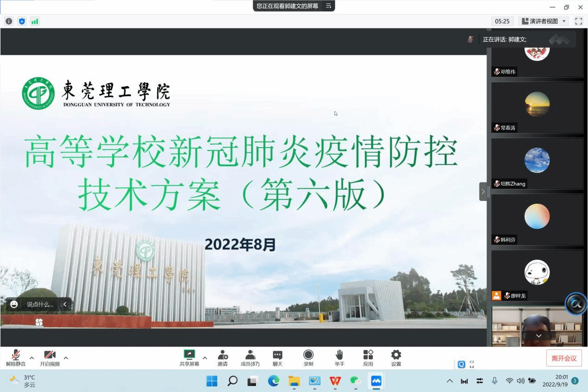Image resolution: width=588 pixels, height=392 pixels.
Task: Toggle fullscreen mode icon
Action: coord(578,21)
